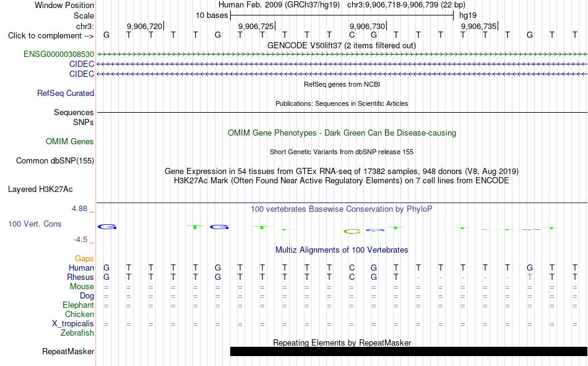Viewport: 588px width, 366px height.
Task: Click 'Repeating Elements by RepeatMasker' title
Action: [342, 342]
